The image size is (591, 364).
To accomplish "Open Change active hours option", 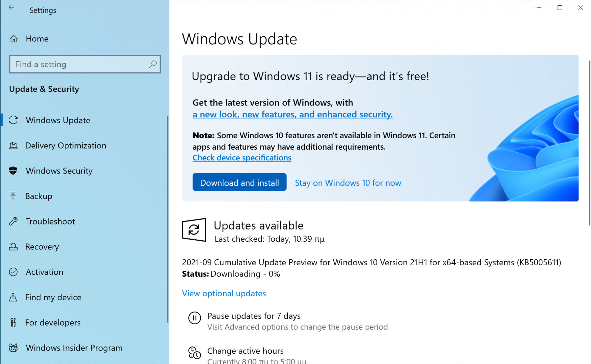I will click(x=246, y=351).
